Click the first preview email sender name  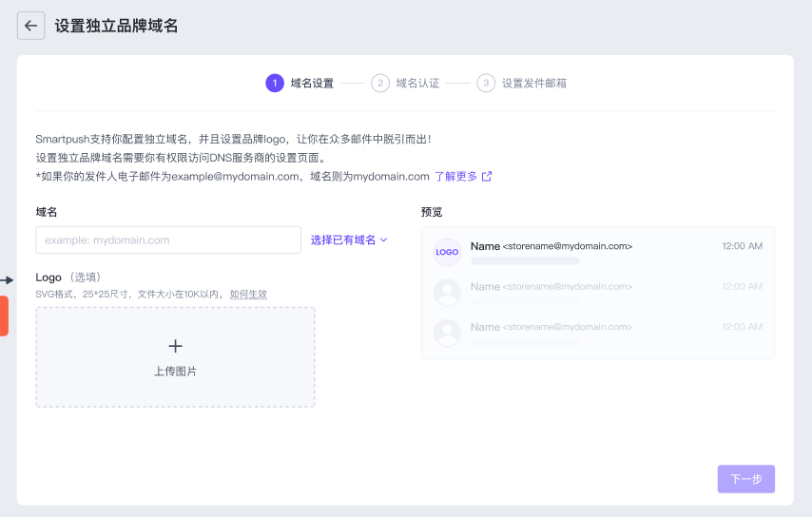click(x=485, y=246)
